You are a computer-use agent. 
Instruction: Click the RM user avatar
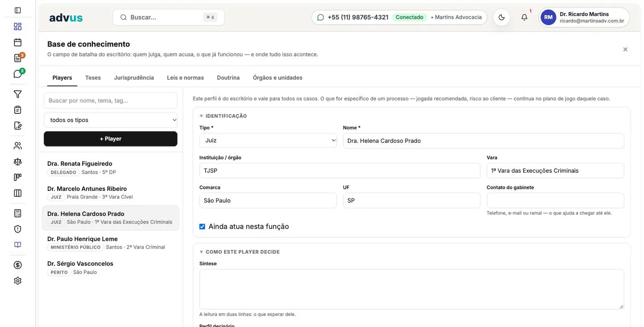coord(548,18)
